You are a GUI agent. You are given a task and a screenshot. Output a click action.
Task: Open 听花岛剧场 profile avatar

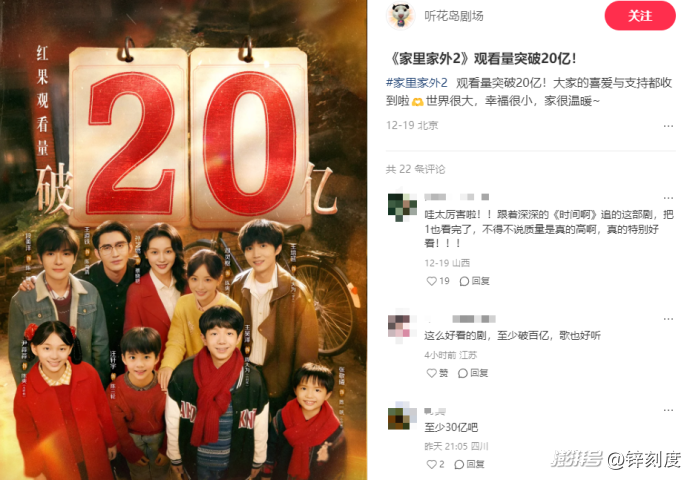pos(400,16)
